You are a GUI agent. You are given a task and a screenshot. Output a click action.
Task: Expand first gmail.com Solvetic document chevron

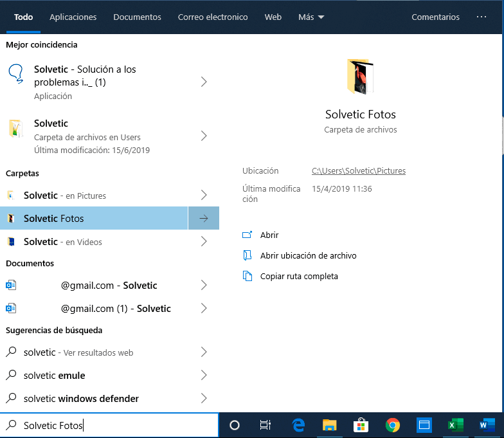point(204,285)
